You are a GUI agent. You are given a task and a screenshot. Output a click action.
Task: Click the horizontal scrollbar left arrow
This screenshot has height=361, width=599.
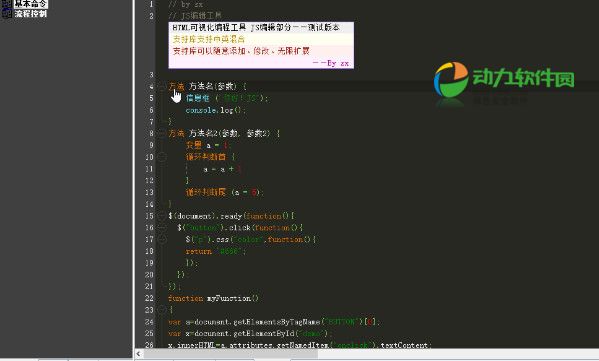point(138,354)
